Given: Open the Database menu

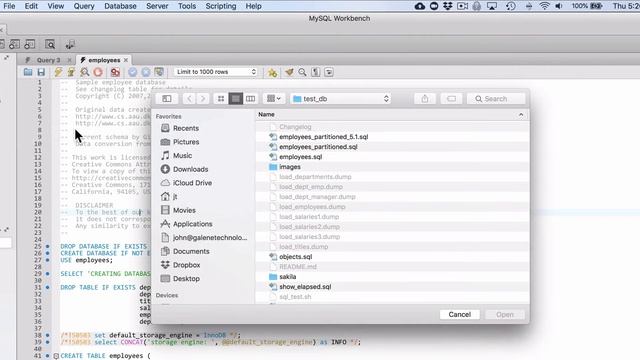Looking at the screenshot, I should point(120,6).
